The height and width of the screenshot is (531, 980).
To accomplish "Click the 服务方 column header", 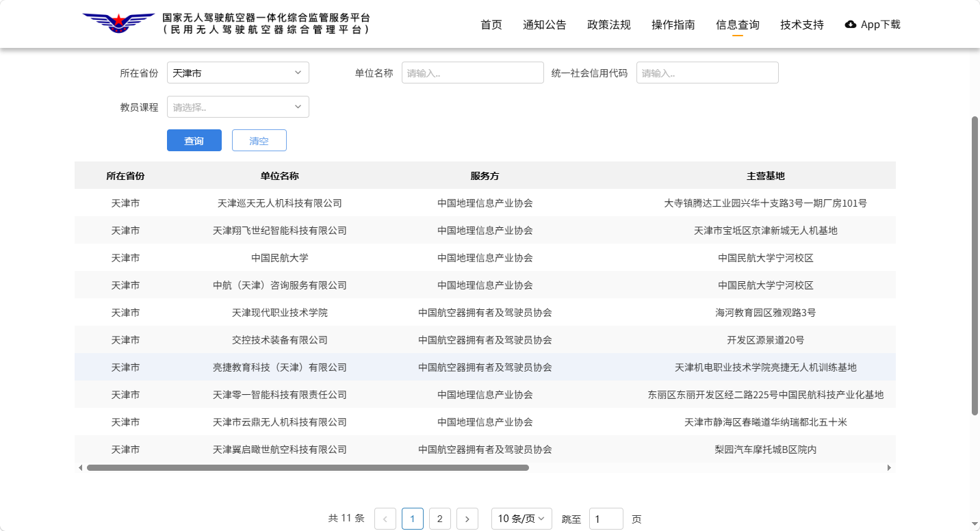I will [485, 176].
